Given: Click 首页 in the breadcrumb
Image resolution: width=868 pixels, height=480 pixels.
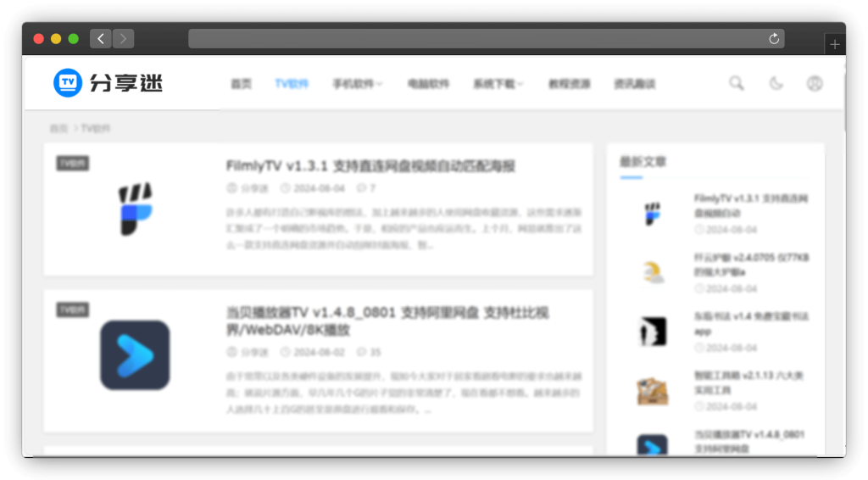Looking at the screenshot, I should pos(58,128).
